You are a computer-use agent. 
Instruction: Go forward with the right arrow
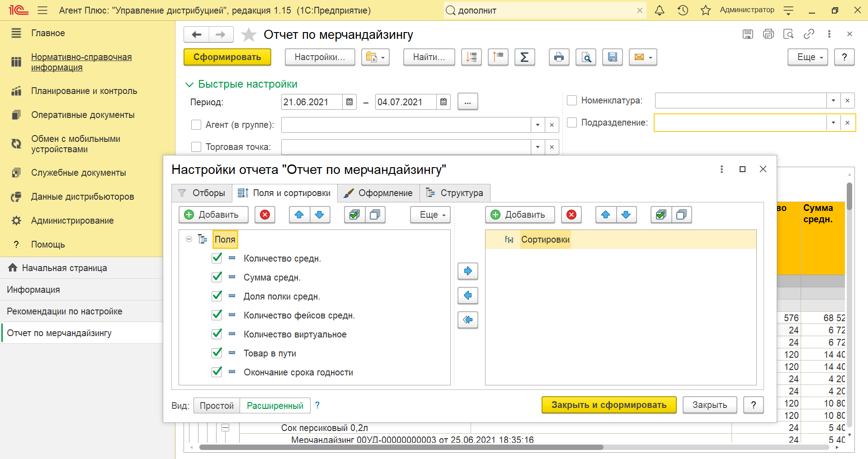(x=221, y=35)
